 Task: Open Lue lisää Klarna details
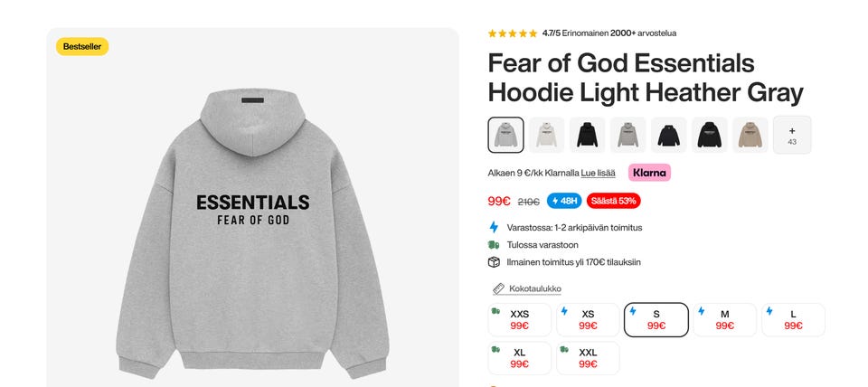coord(598,173)
